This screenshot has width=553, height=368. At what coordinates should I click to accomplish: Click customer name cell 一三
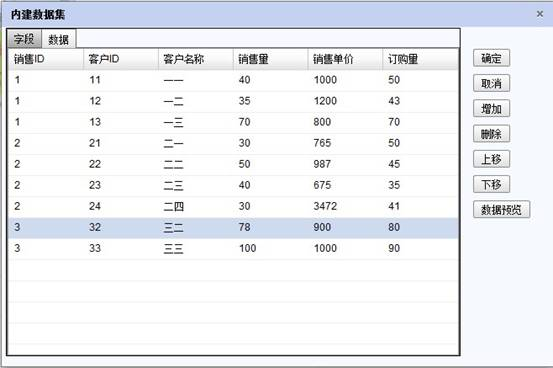tap(196, 122)
